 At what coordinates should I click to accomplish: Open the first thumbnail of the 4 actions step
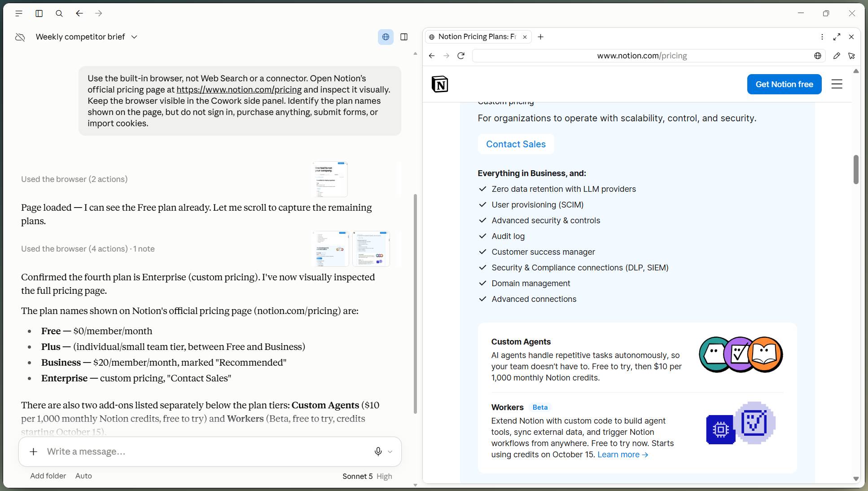tap(331, 249)
